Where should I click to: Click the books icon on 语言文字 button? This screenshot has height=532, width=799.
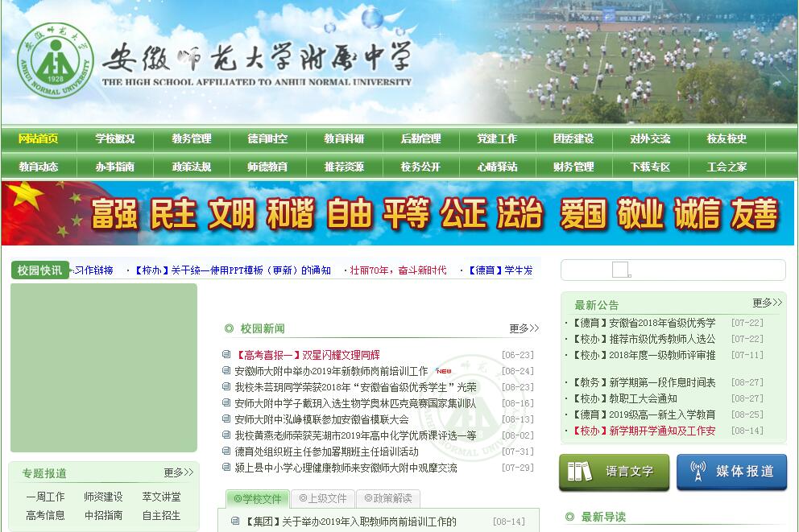tap(579, 472)
